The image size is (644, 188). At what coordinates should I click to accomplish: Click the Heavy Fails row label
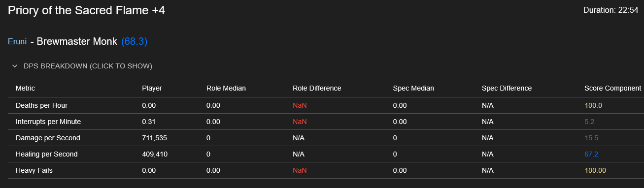34,170
